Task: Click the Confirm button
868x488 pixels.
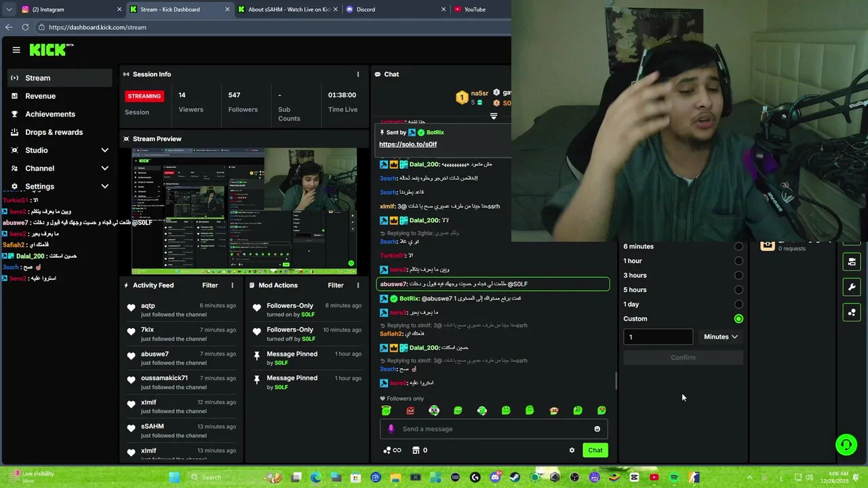Action: [x=683, y=357]
